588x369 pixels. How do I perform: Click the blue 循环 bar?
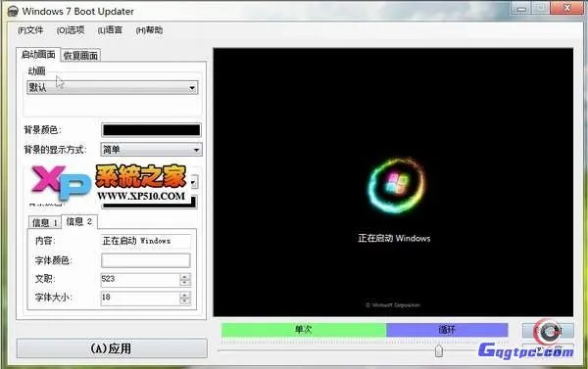coord(447,330)
